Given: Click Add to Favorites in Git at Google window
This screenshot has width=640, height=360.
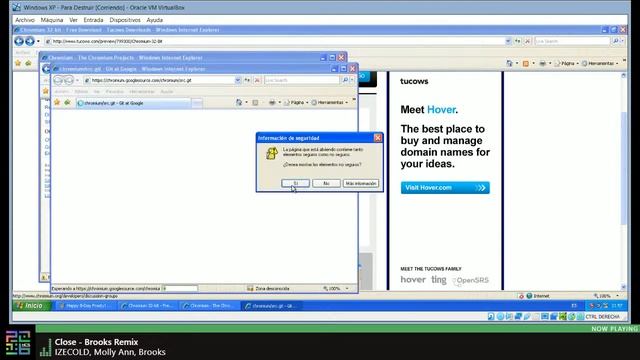Looking at the screenshot, I should point(67,102).
